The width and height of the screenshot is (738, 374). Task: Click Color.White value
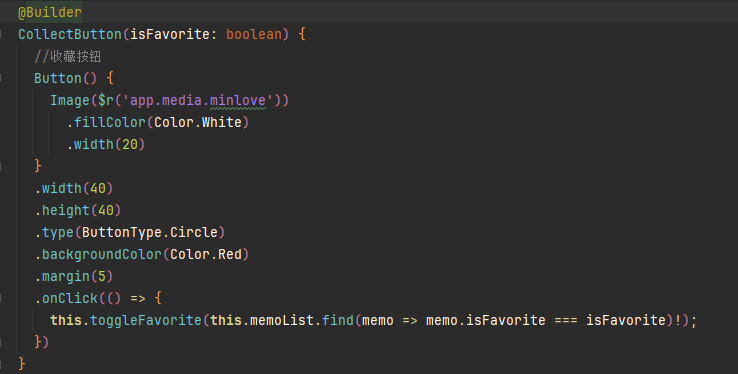tap(198, 122)
